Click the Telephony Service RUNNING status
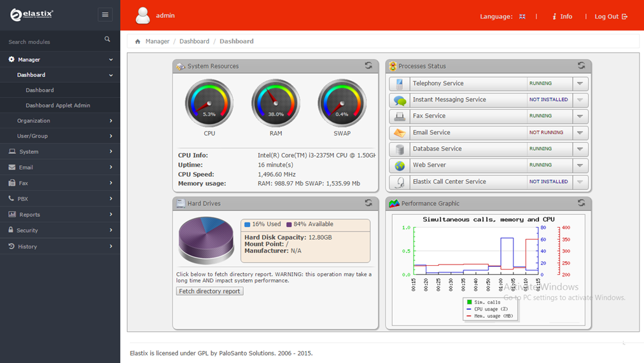 pos(540,83)
